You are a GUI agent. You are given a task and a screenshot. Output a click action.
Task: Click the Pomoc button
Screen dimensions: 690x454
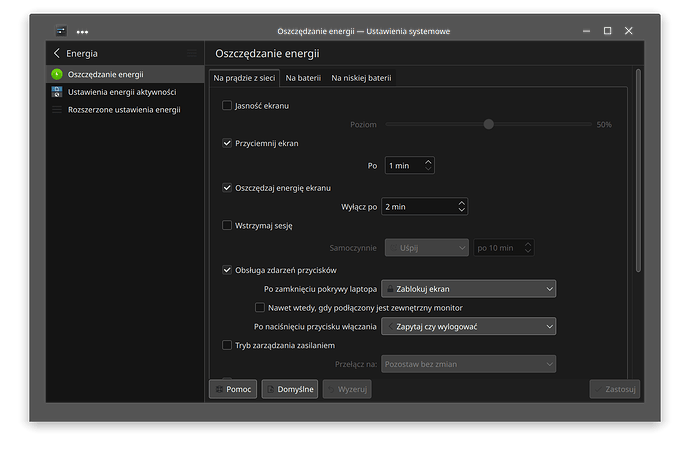coord(233,389)
